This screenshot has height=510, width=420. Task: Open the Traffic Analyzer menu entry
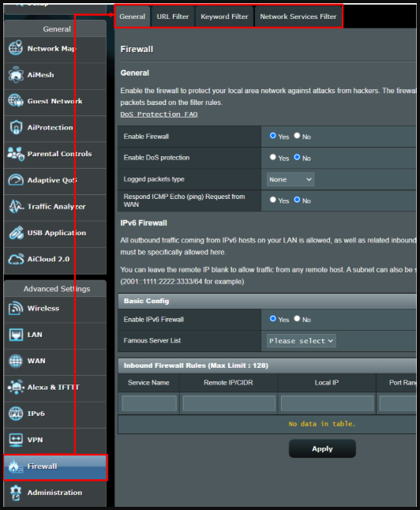[x=55, y=207]
